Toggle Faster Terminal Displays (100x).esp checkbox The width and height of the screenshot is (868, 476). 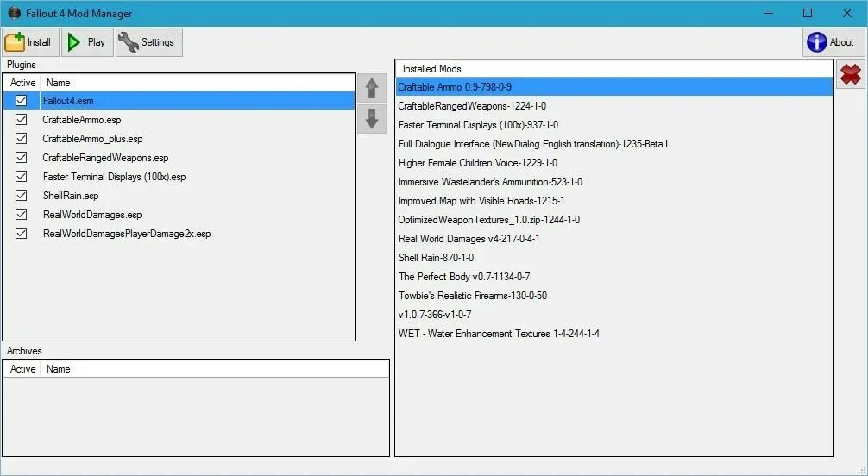(21, 177)
